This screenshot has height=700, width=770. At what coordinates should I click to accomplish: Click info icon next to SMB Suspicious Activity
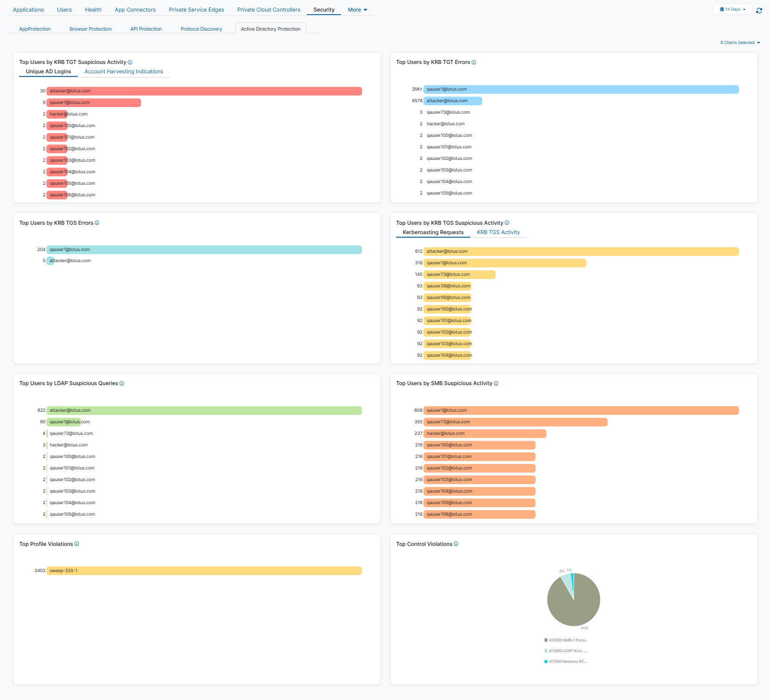tap(496, 384)
